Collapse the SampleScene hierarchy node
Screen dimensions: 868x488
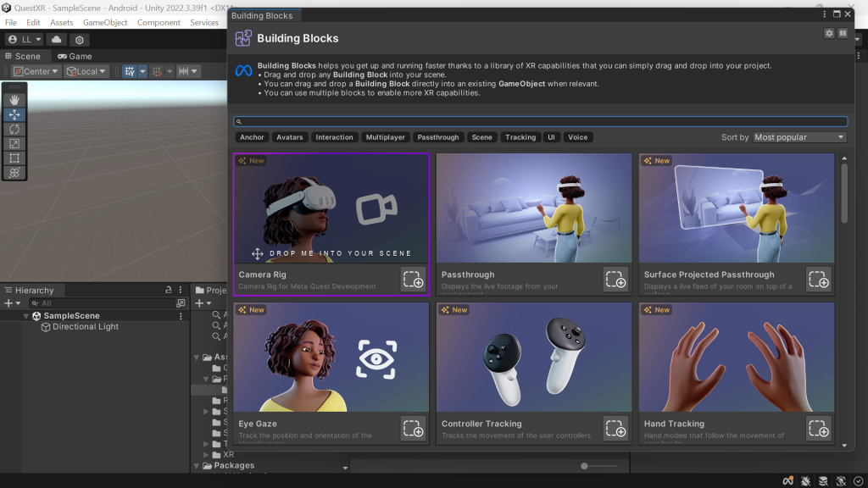pyautogui.click(x=25, y=316)
